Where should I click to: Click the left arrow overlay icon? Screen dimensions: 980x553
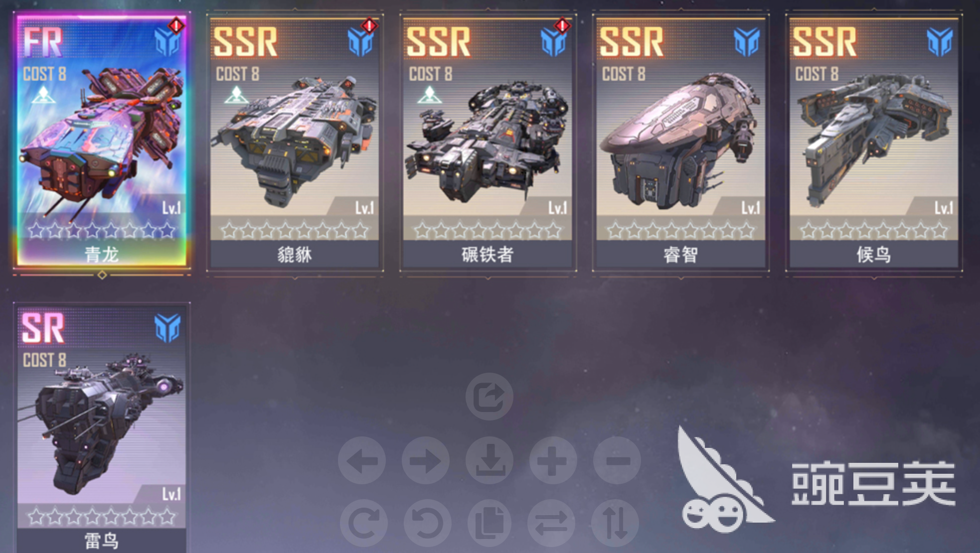362,460
